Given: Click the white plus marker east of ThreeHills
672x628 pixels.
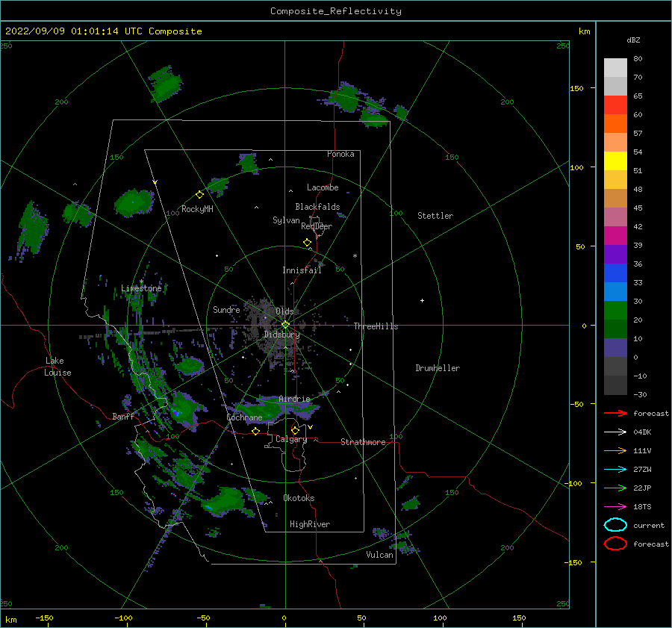Looking at the screenshot, I should pyautogui.click(x=422, y=300).
